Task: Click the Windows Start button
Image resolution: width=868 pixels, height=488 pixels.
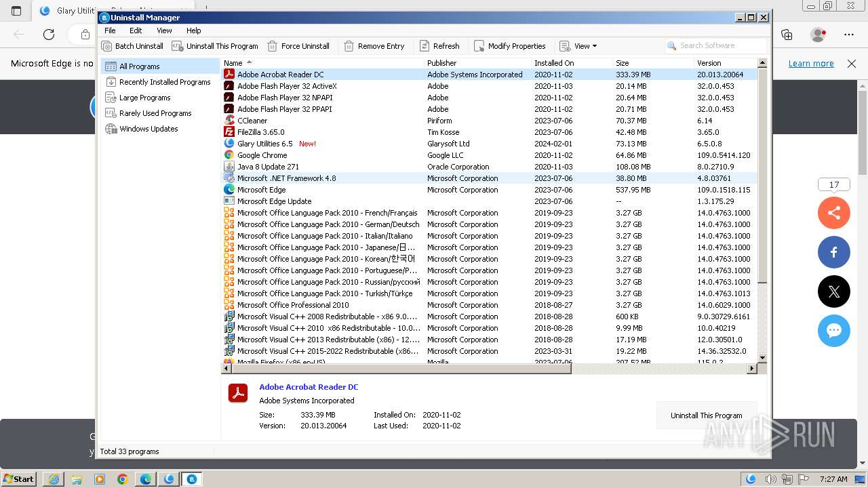Action: pos(19,479)
